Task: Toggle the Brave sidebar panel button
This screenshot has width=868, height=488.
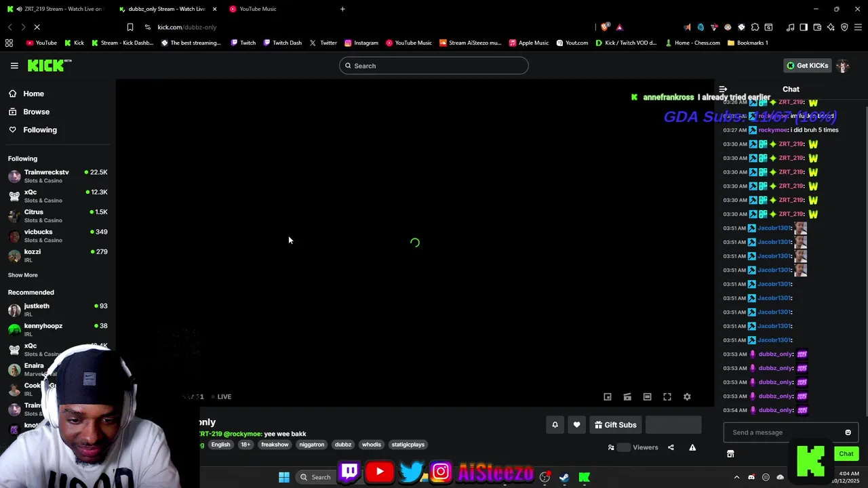Action: point(804,27)
